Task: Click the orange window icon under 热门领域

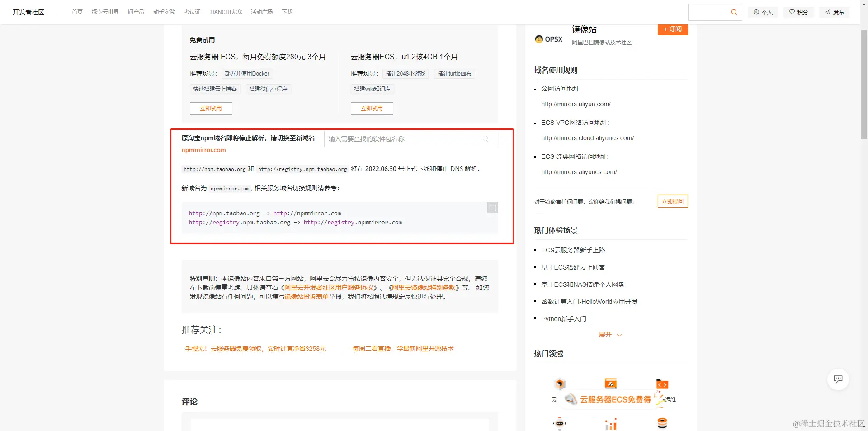Action: coord(611,384)
